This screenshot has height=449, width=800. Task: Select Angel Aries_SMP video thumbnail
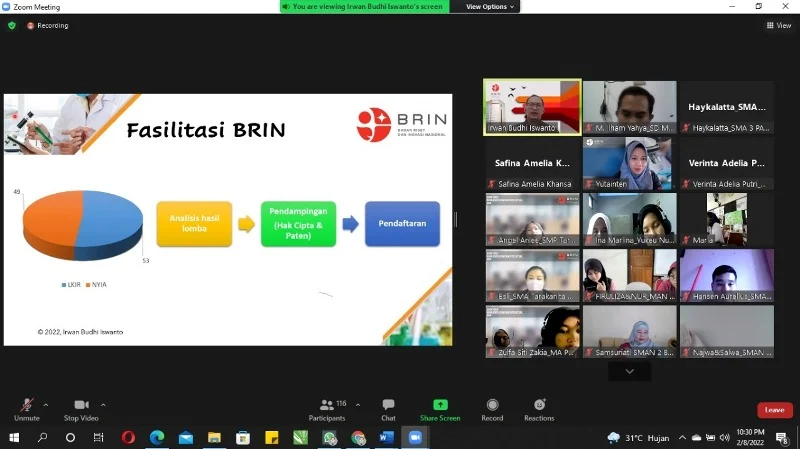tap(532, 219)
